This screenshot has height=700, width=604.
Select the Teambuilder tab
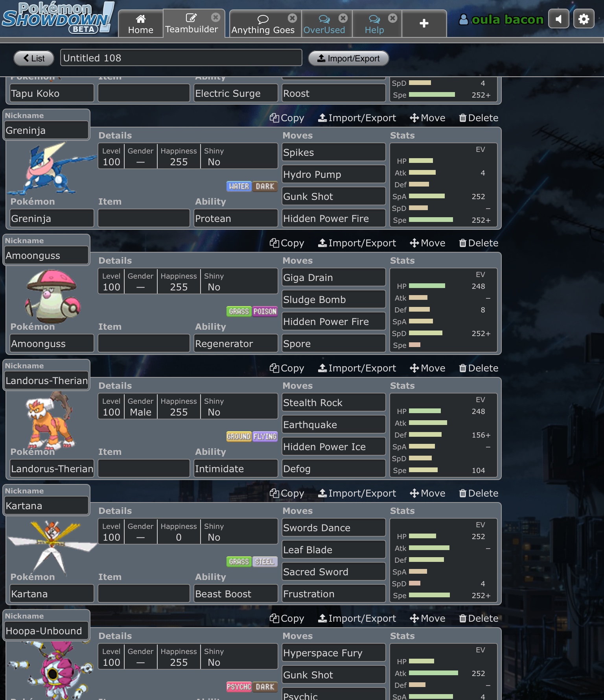[192, 24]
